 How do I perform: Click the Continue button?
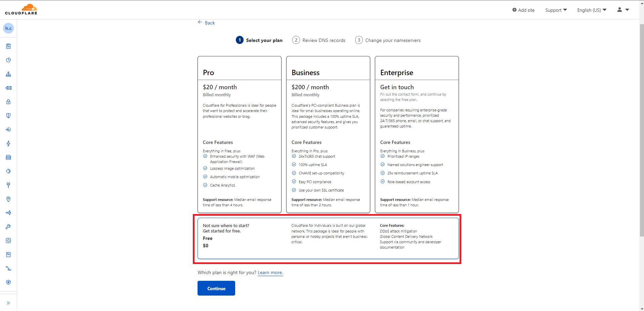pos(216,288)
